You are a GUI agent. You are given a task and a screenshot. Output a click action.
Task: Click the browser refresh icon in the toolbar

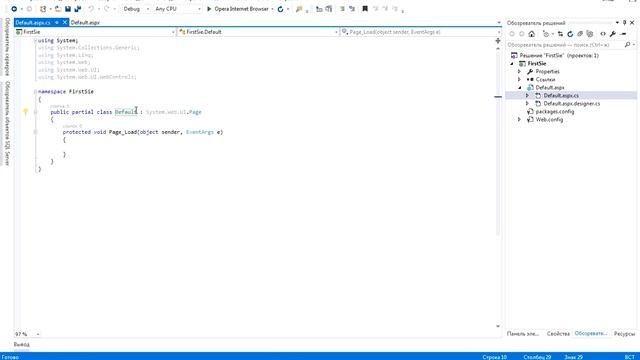click(280, 9)
